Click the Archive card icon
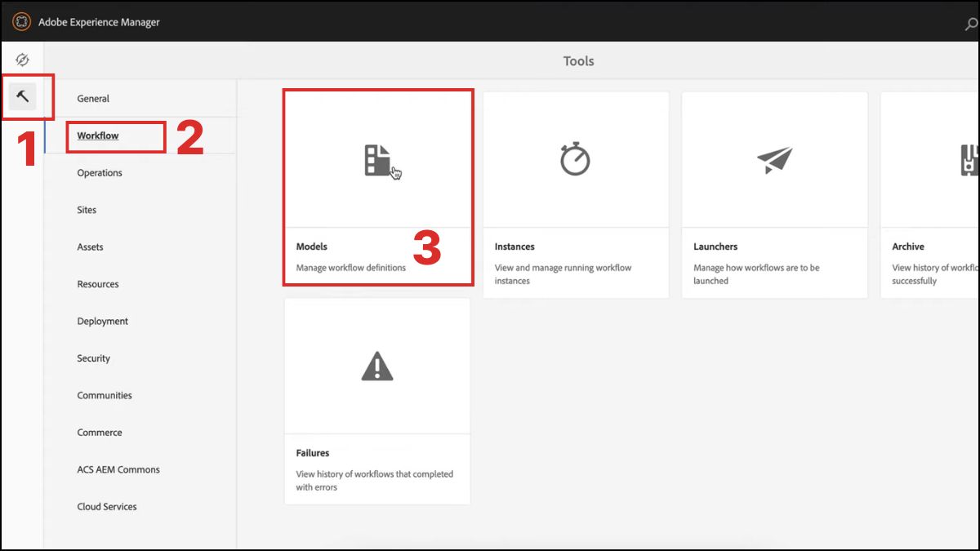The image size is (980, 551). pos(969,160)
